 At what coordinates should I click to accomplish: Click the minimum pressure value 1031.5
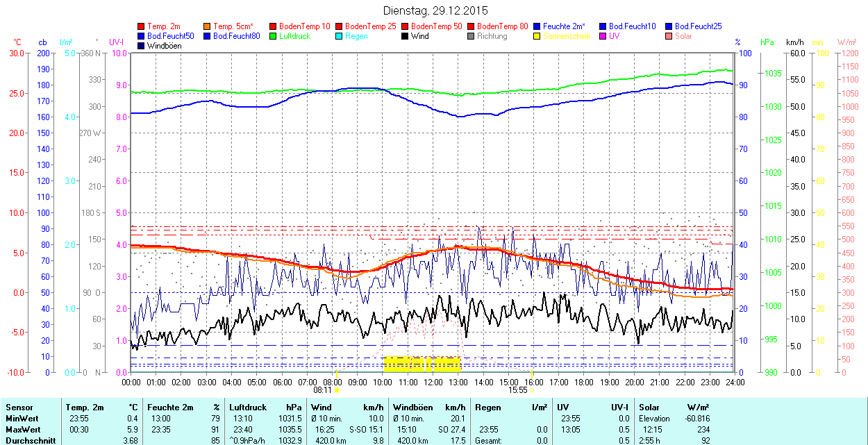(x=290, y=419)
